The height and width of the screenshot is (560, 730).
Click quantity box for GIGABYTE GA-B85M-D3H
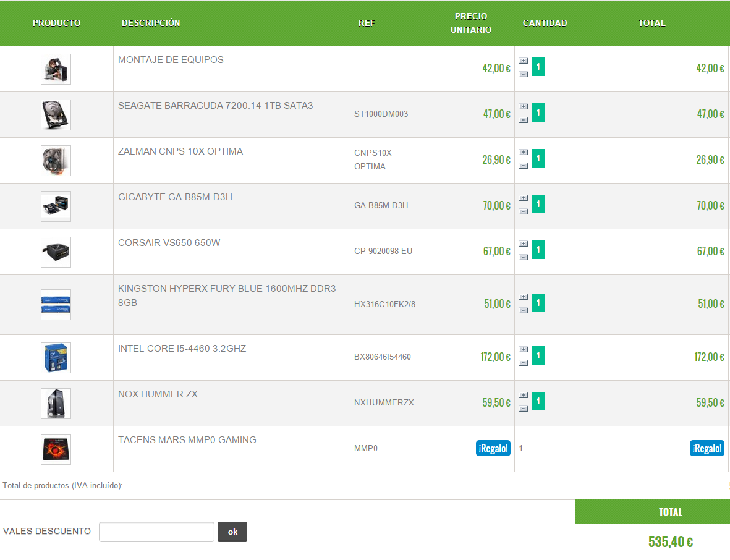pyautogui.click(x=538, y=204)
